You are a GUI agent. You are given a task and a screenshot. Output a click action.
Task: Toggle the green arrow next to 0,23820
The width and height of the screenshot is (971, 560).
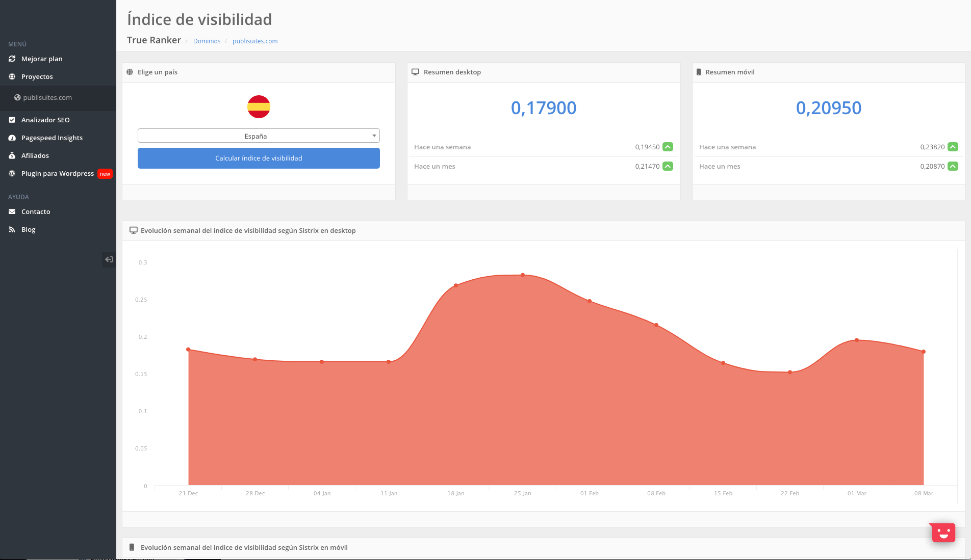tap(953, 147)
